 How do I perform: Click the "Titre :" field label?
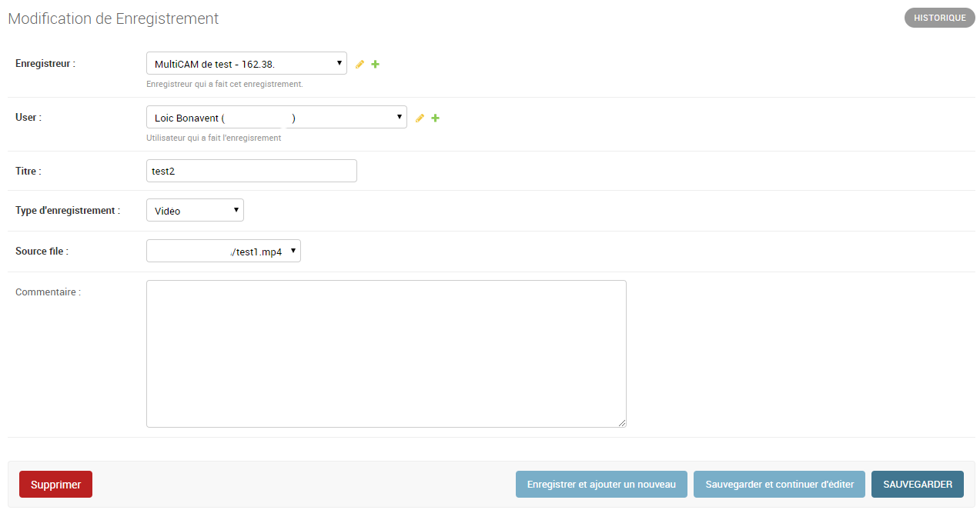click(x=28, y=172)
